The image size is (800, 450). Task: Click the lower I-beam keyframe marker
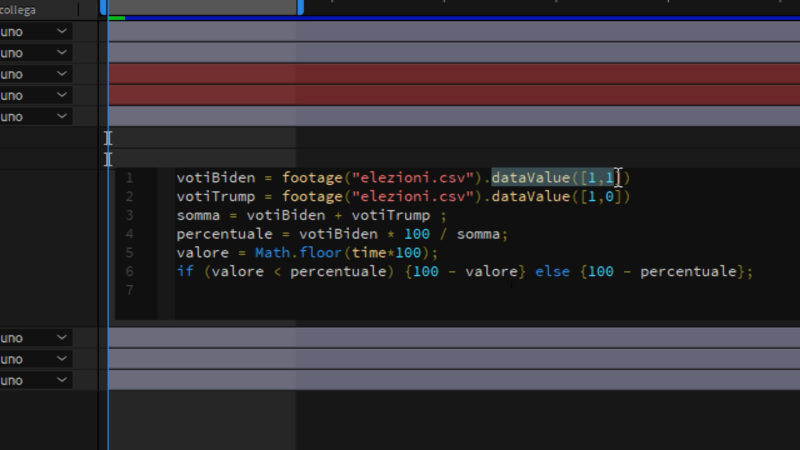coord(108,159)
